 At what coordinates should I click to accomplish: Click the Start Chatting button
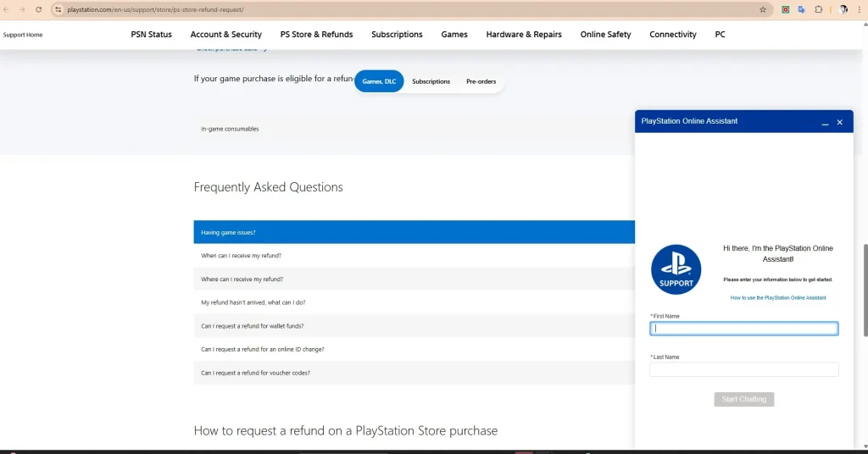pos(744,399)
